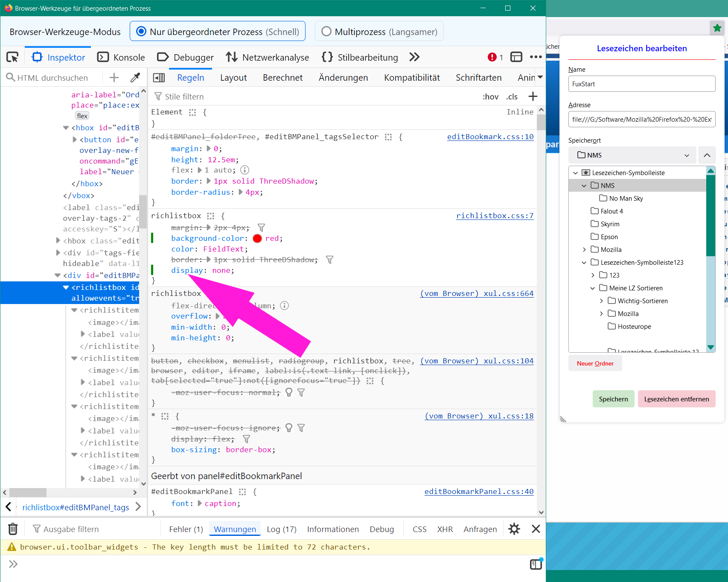
Task: Toggle the .cls class panel
Action: pyautogui.click(x=512, y=97)
